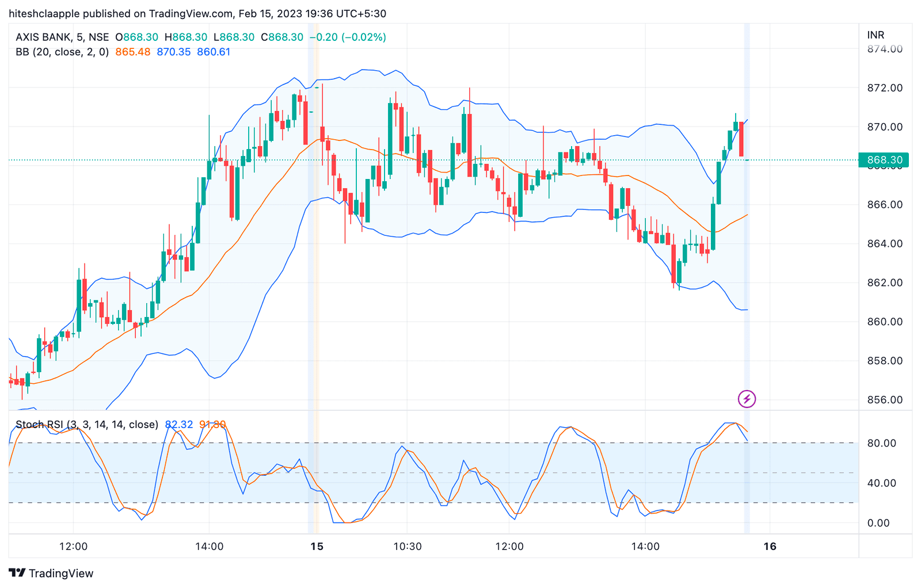Click the 860.00 price axis label

click(x=885, y=322)
